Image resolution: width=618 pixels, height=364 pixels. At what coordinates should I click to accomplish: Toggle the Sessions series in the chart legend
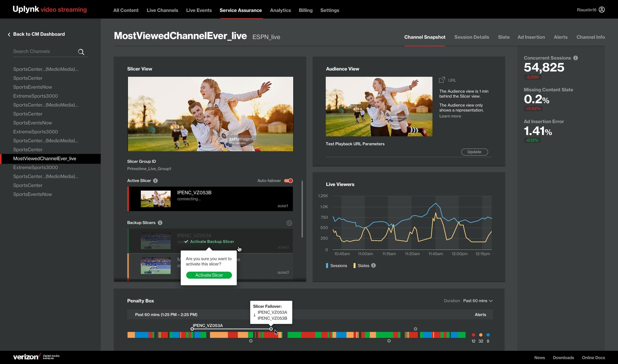[x=336, y=266]
